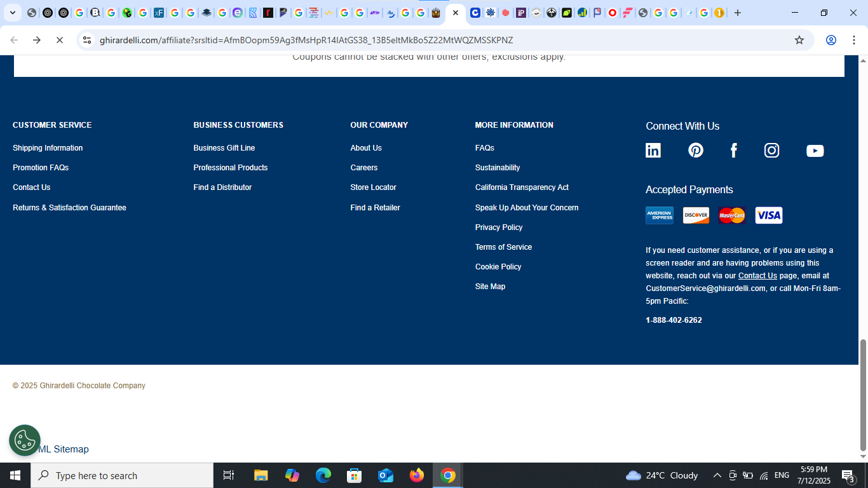
Task: Expand the tab search dropdown
Action: [12, 13]
